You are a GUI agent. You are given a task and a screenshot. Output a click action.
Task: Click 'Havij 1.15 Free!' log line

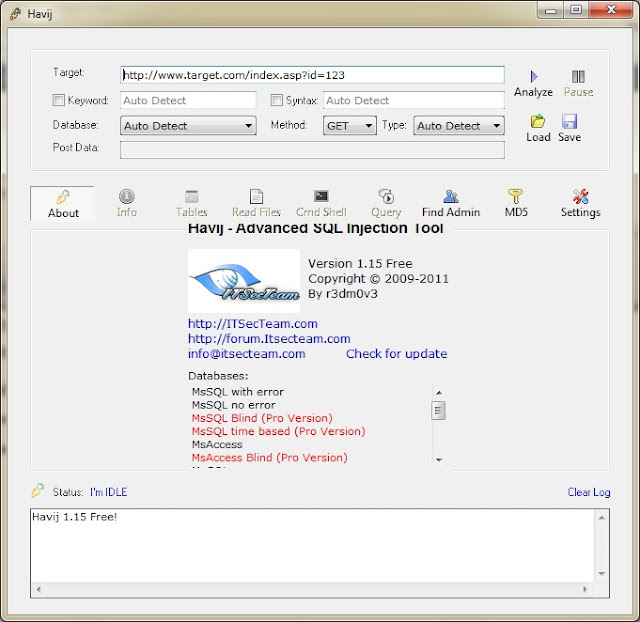[75, 517]
